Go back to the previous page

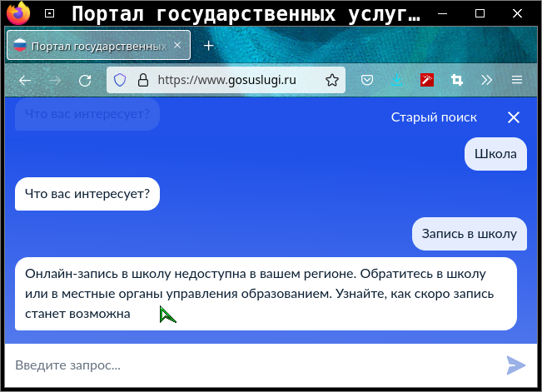tap(25, 80)
